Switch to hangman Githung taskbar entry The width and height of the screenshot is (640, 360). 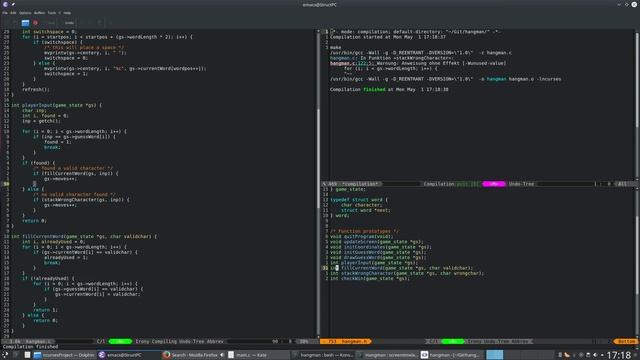coord(452,355)
